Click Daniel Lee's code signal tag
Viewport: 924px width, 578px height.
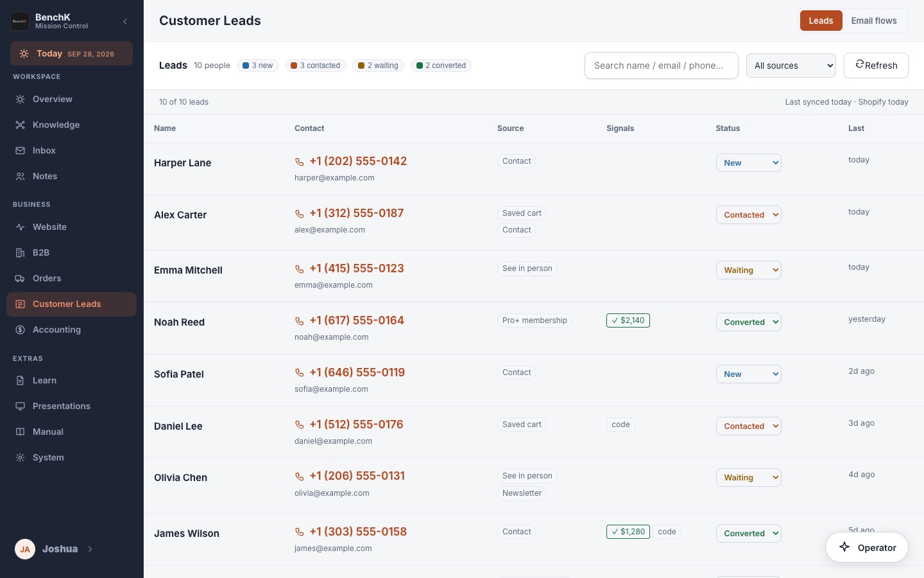(620, 425)
